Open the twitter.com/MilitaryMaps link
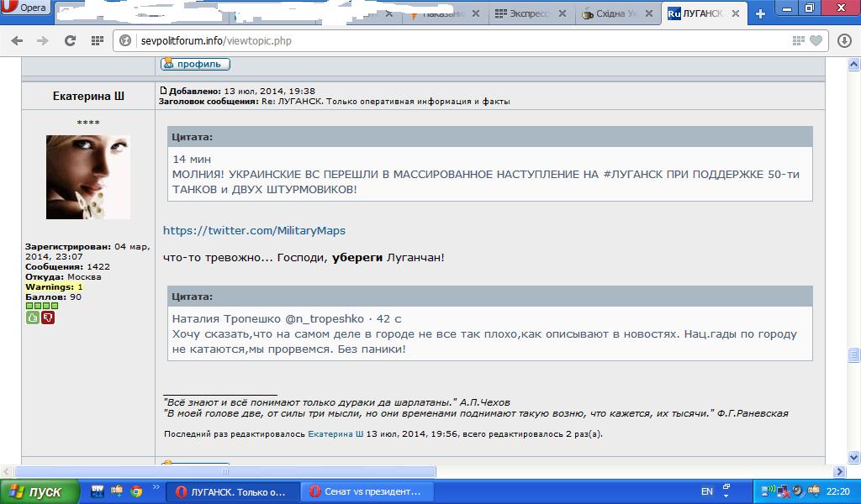Screen dimensions: 861x504 pos(254,230)
